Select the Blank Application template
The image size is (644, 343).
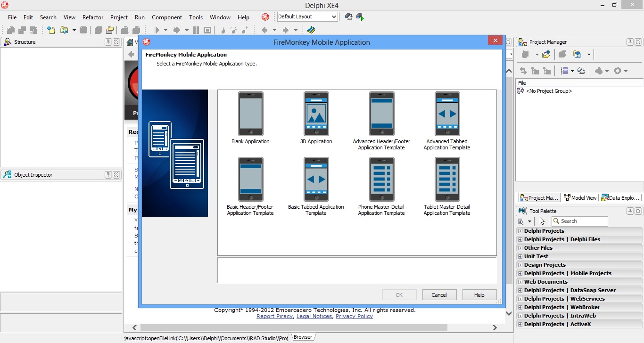250,118
